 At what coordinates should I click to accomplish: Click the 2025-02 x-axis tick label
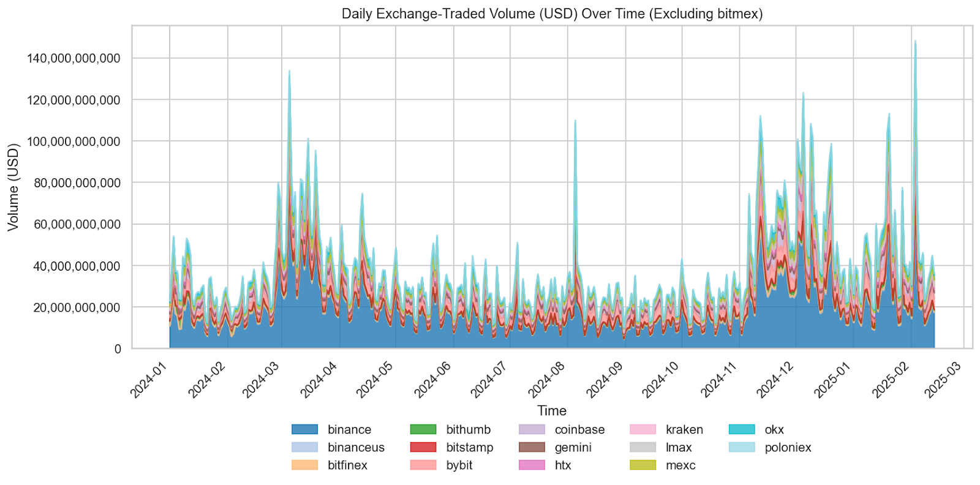click(x=891, y=380)
